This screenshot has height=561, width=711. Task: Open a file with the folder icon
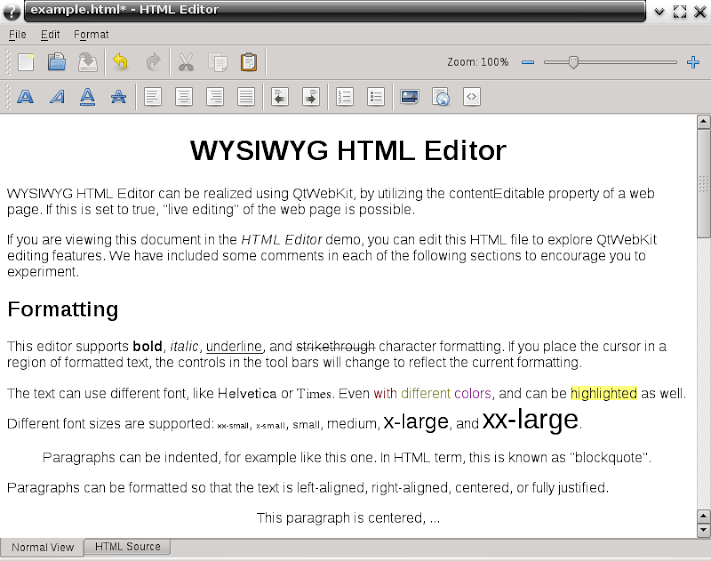coord(57,62)
